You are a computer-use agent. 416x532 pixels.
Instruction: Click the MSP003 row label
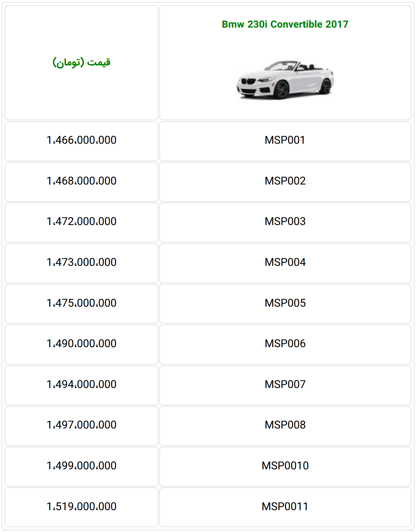(285, 221)
